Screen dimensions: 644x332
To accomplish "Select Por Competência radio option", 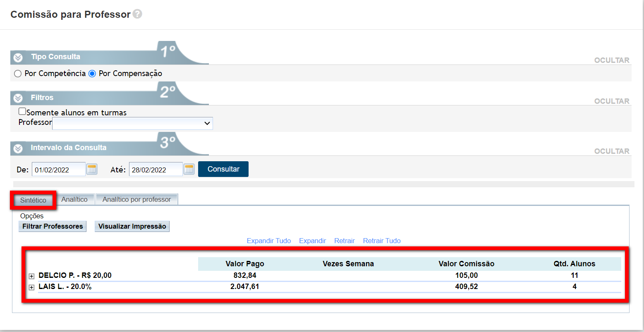I will click(18, 74).
